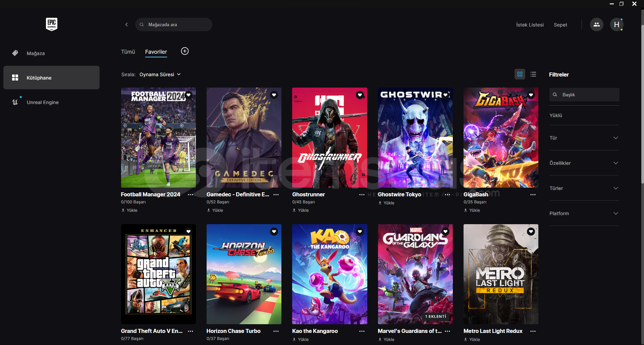Viewport: 644px width, 345px height.
Task: Click the Mağazada ara search field
Action: point(174,24)
